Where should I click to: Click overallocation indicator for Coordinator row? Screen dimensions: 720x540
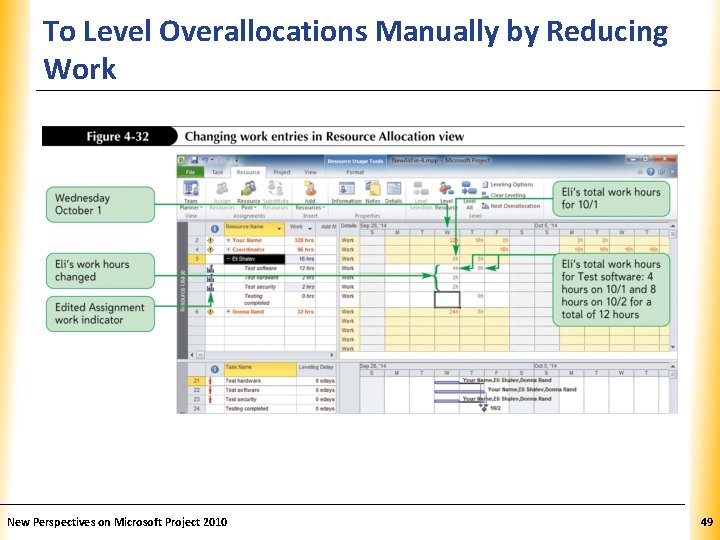[210, 250]
